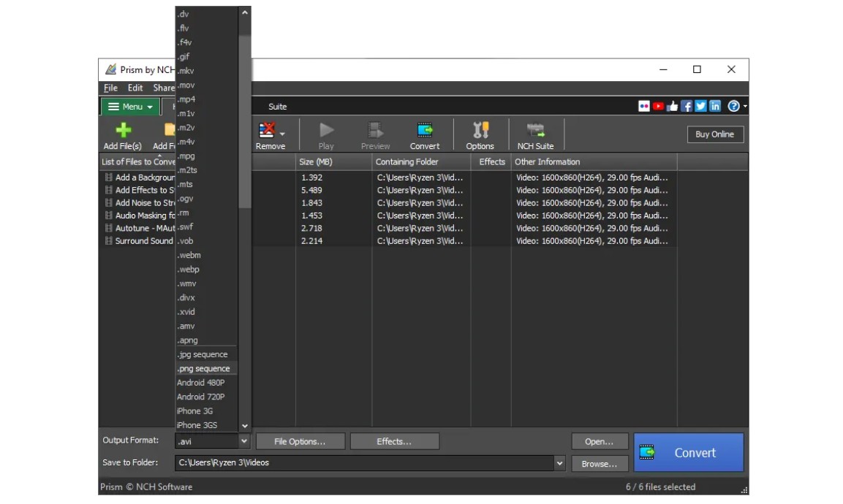
Task: Select .jpg sequence output format
Action: tap(206, 354)
